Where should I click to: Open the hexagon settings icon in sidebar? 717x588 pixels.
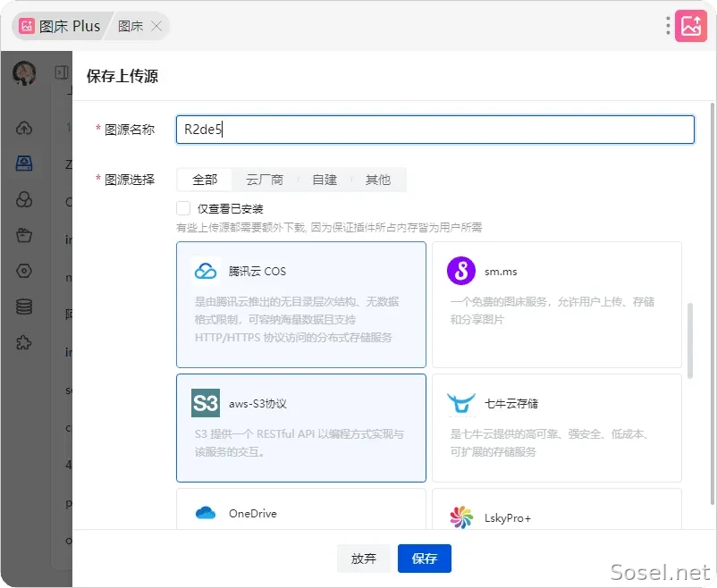tap(24, 271)
